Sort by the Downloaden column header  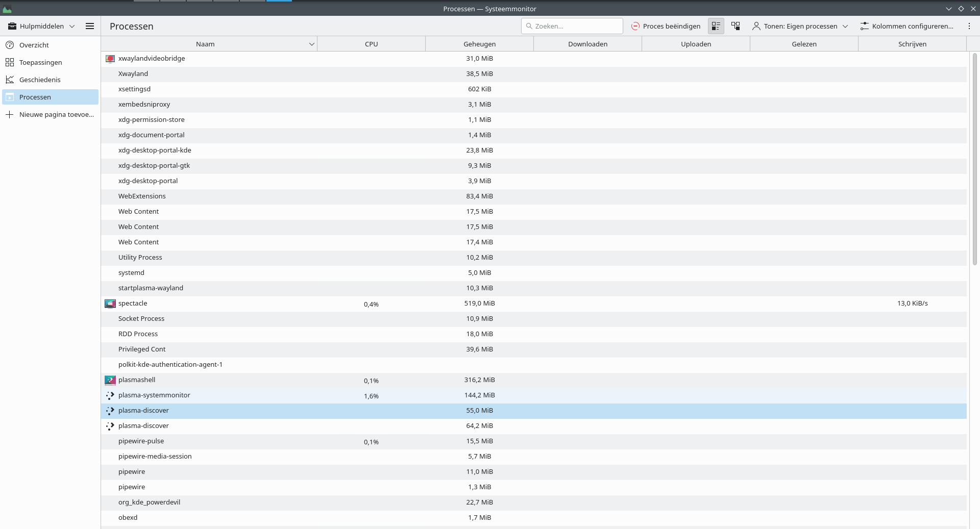tap(587, 44)
